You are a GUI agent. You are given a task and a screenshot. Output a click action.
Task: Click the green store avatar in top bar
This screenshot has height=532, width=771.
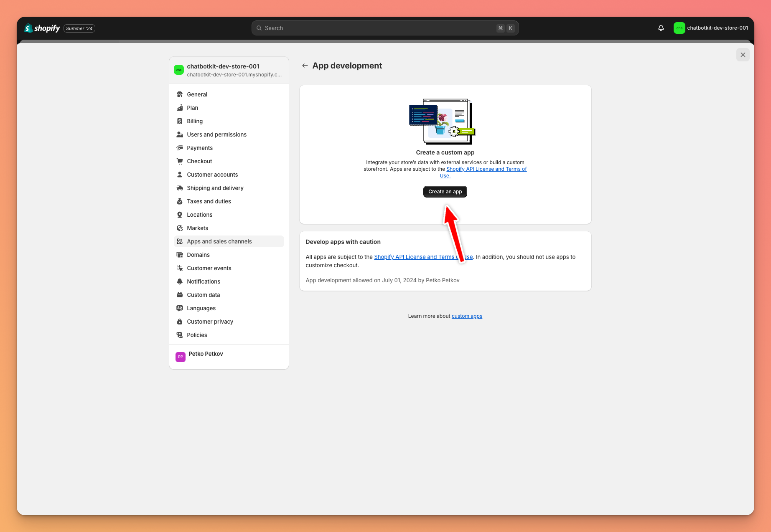point(679,28)
